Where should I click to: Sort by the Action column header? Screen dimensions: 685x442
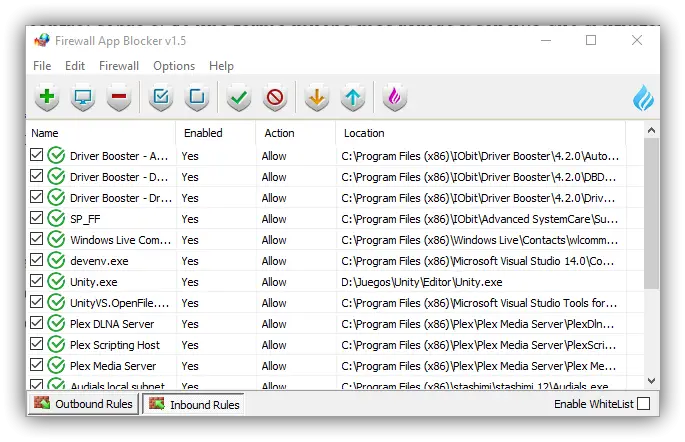296,133
